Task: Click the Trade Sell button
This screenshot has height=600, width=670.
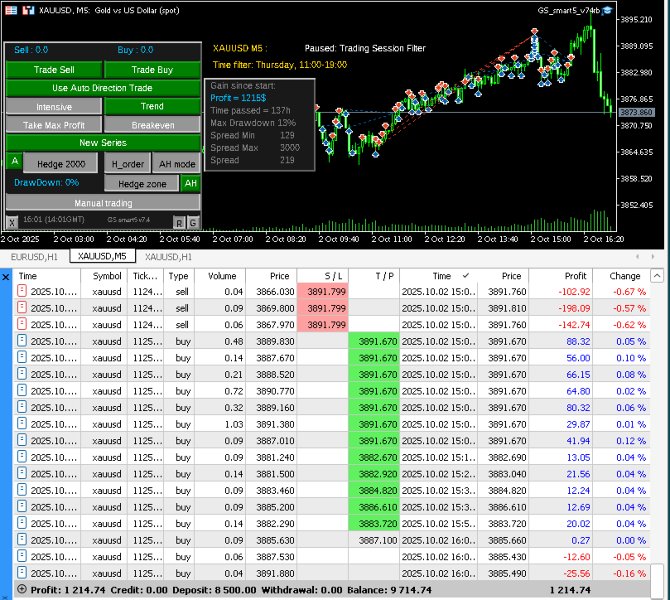Action: pyautogui.click(x=54, y=70)
